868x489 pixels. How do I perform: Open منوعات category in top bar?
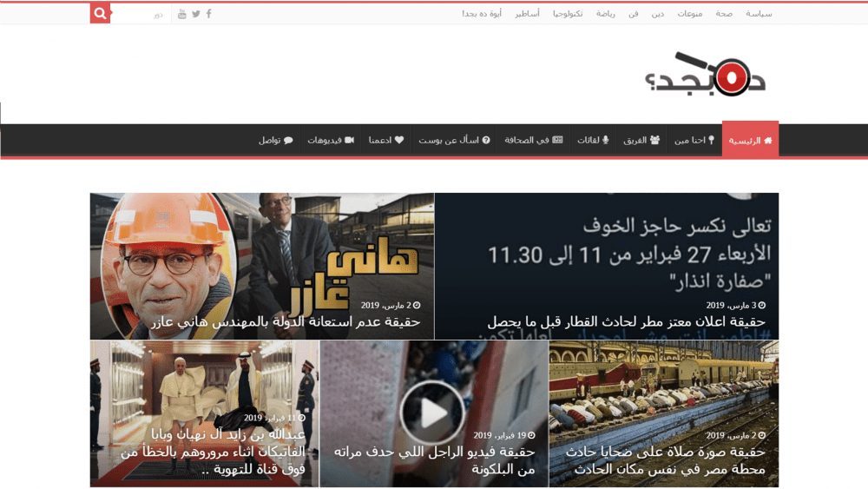coord(690,14)
